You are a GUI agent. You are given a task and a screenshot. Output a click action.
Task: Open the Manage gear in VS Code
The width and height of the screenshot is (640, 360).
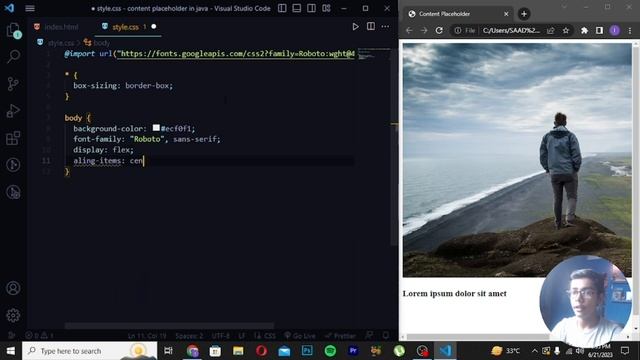(x=13, y=315)
